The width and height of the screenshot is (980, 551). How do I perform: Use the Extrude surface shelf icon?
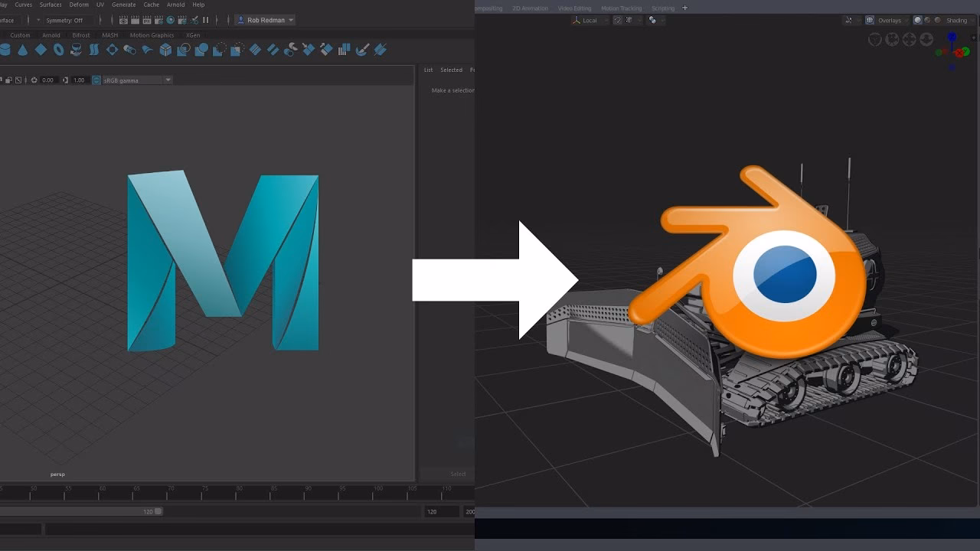129,50
